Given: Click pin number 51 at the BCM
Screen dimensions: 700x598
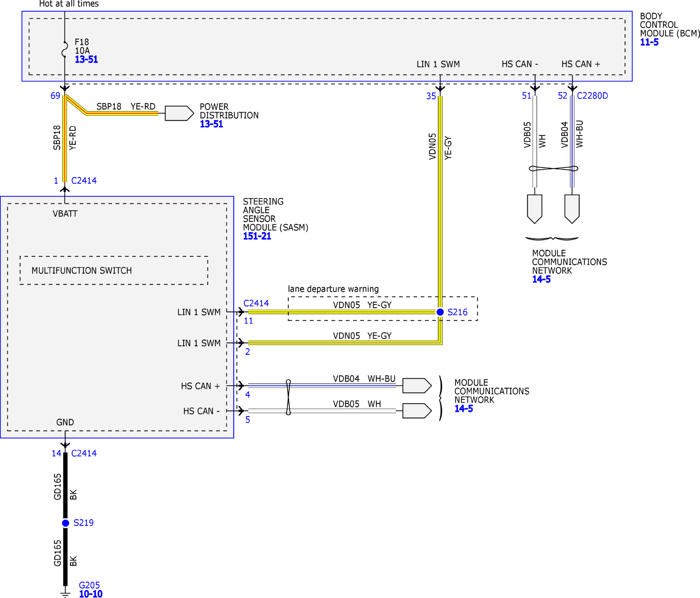Looking at the screenshot, I should tap(527, 96).
